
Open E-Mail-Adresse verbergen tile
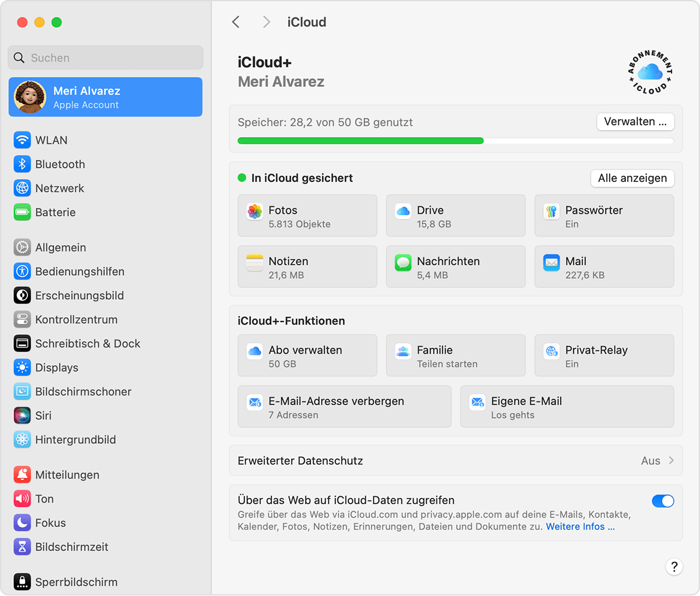[x=344, y=407]
